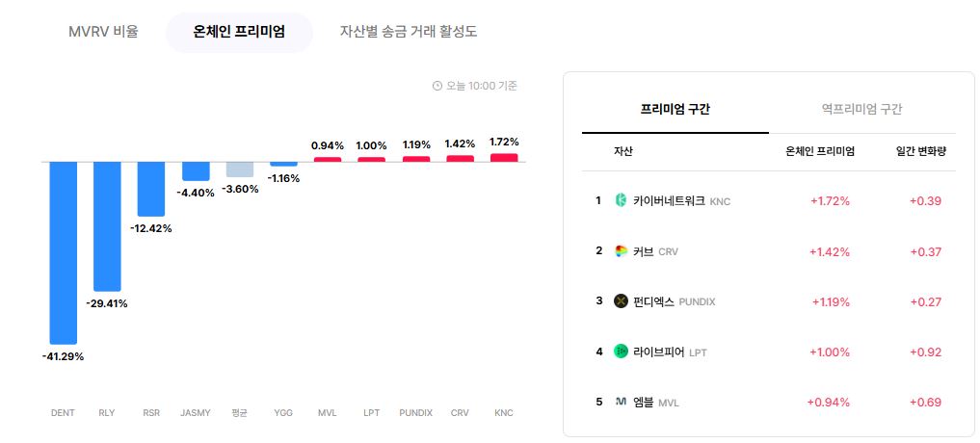Open the 라이브피어 LPT asset row
980x443 pixels.
[x=769, y=352]
